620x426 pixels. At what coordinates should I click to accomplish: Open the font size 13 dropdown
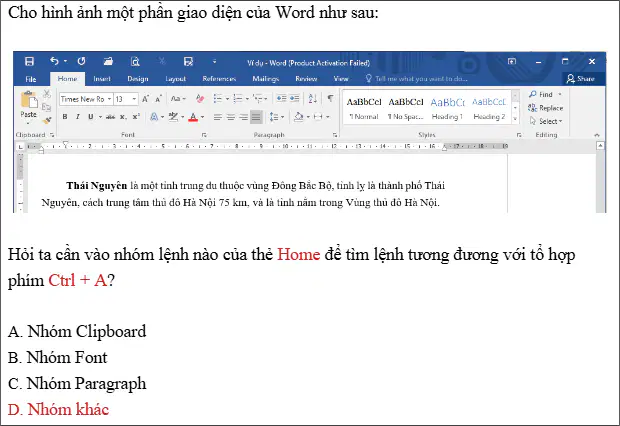[134, 99]
